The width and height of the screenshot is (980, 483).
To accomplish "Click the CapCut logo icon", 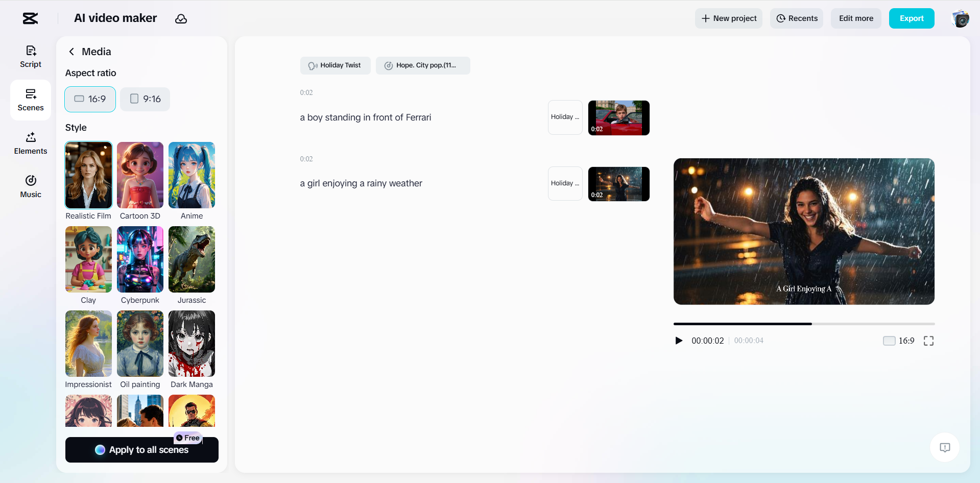I will tap(29, 18).
